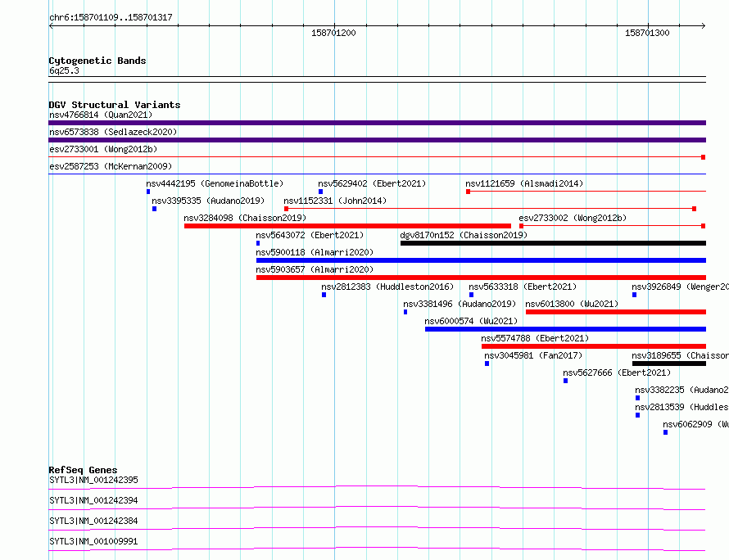The image size is (729, 560).
Task: Select nsv6013800 (Wu2021) variant label
Action: 572,304
